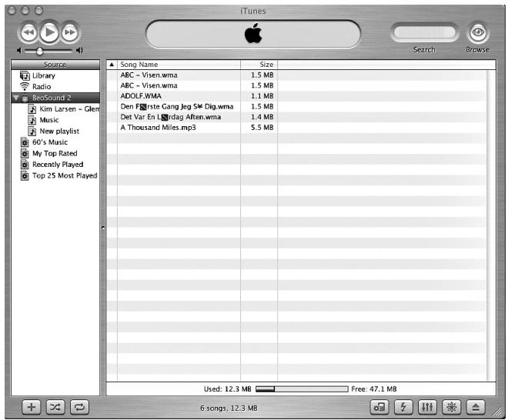The height and width of the screenshot is (420, 508).
Task: Sort by the Song Name column header
Action: click(x=179, y=65)
